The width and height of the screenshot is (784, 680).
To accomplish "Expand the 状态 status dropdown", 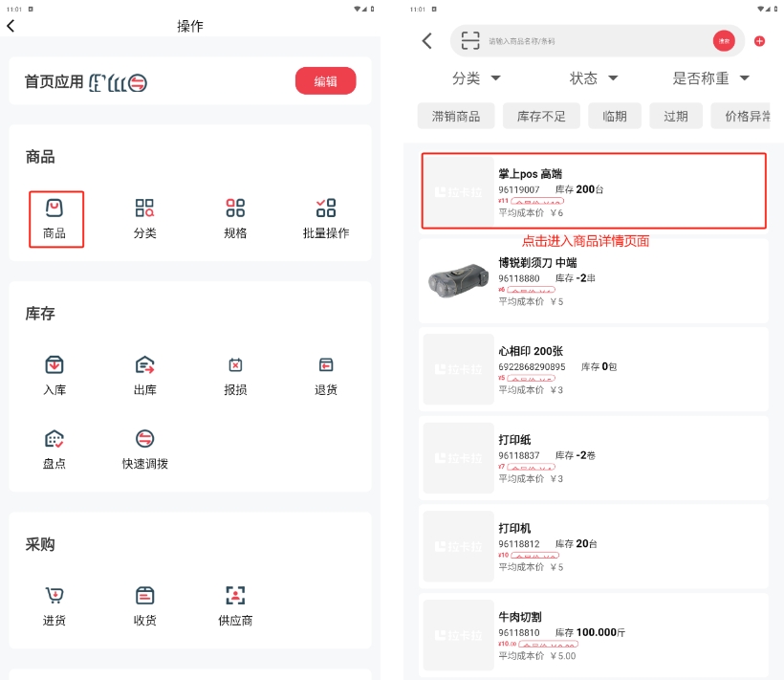I will tap(594, 78).
